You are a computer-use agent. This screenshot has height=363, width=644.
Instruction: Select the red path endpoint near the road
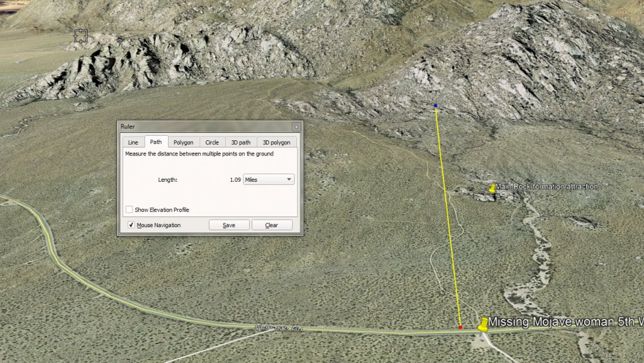click(460, 327)
